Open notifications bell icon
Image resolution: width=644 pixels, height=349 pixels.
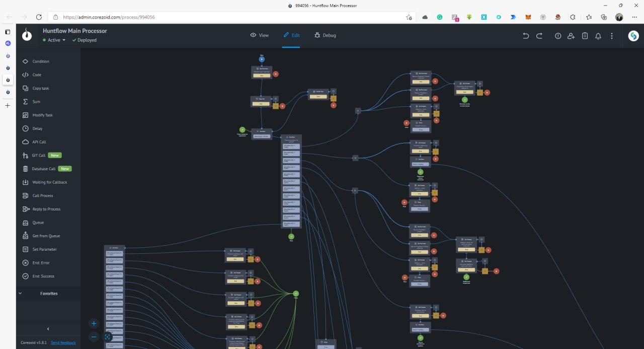tap(598, 36)
